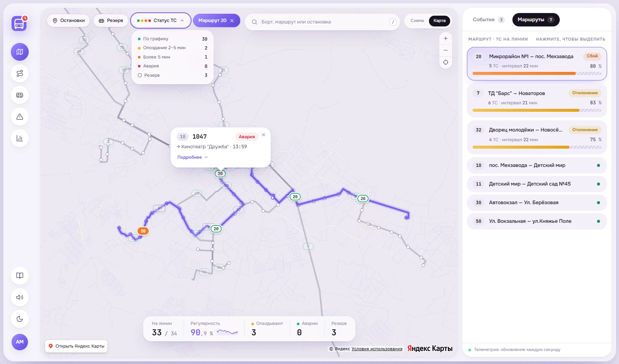This screenshot has width=619, height=364.
Task: Toggle the Остановки filter
Action: 69,20
